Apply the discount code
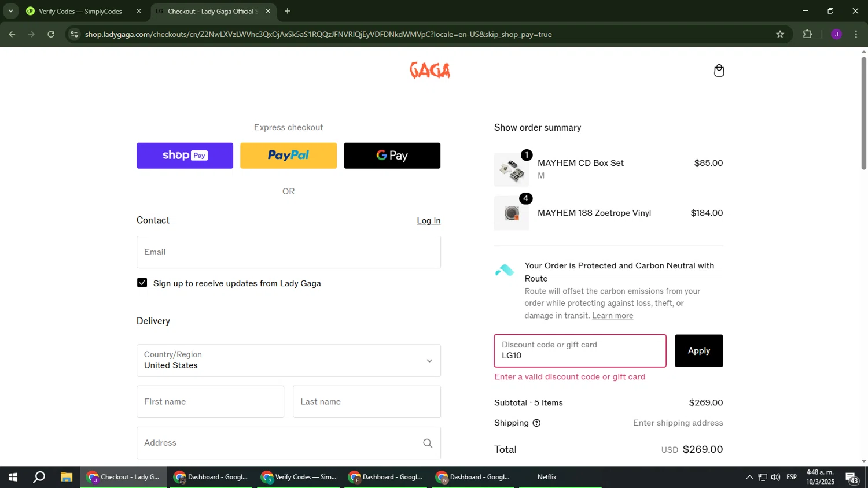The image size is (868, 488). [x=698, y=351]
